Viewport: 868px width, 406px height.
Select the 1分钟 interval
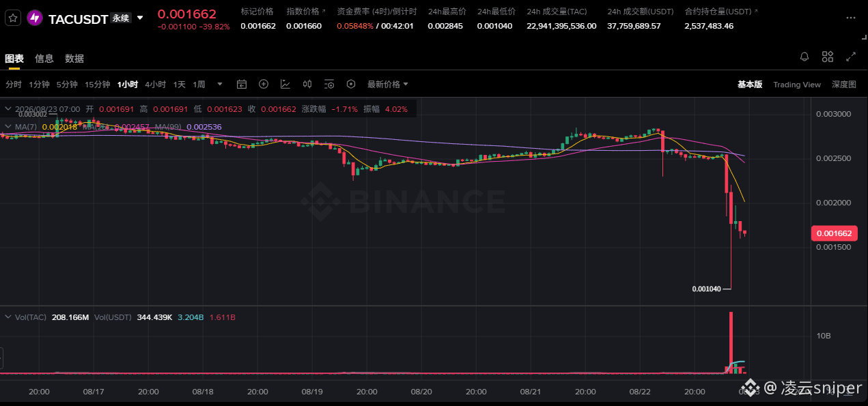click(x=39, y=85)
